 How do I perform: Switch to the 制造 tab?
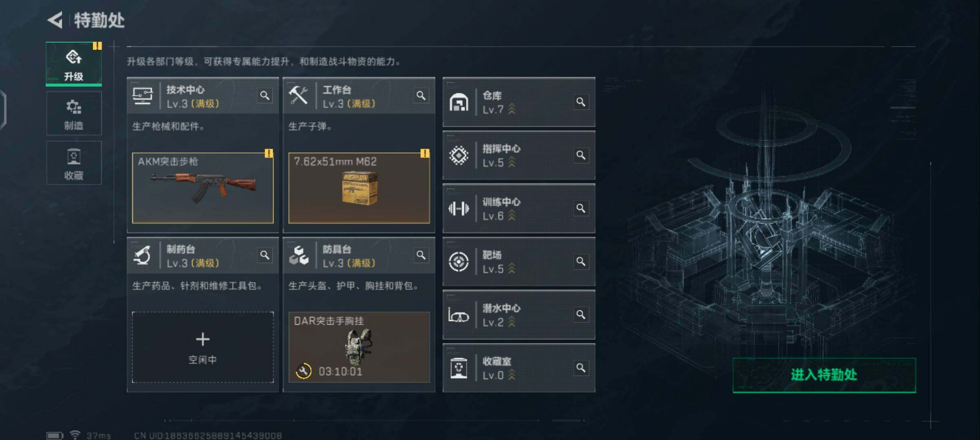click(x=74, y=113)
